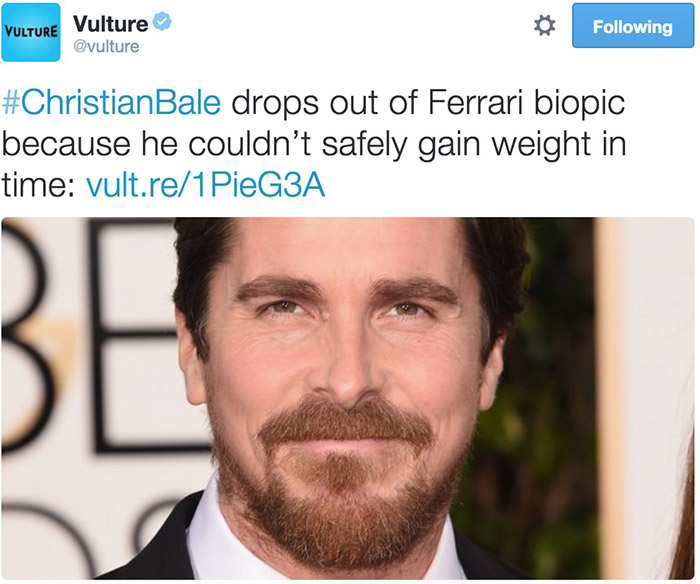This screenshot has width=700, height=584.
Task: Enlarge the attached photo of the bearded man
Action: pos(348,398)
